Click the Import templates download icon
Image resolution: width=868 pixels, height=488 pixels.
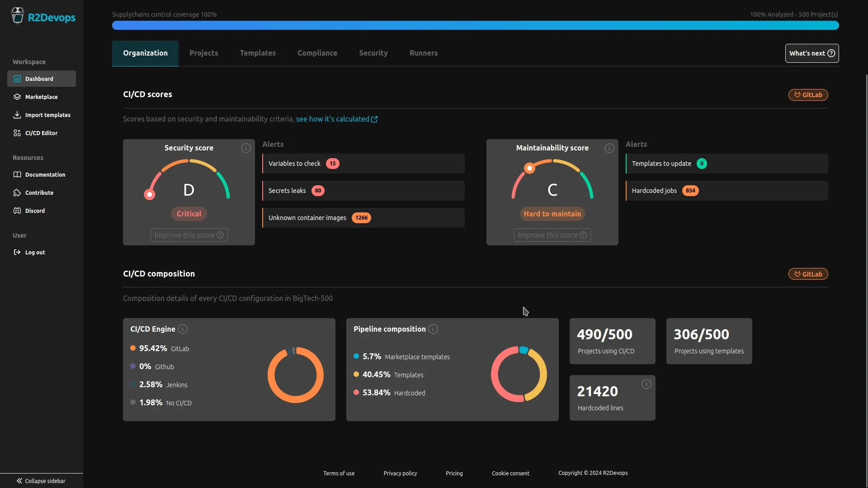[x=17, y=115]
